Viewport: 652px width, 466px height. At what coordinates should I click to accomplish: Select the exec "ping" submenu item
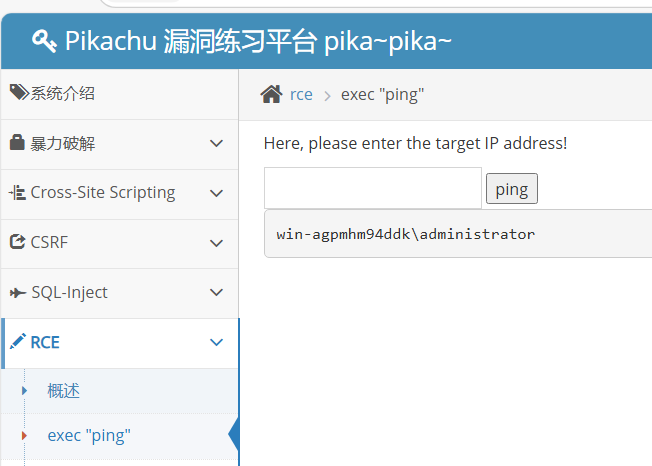89,435
